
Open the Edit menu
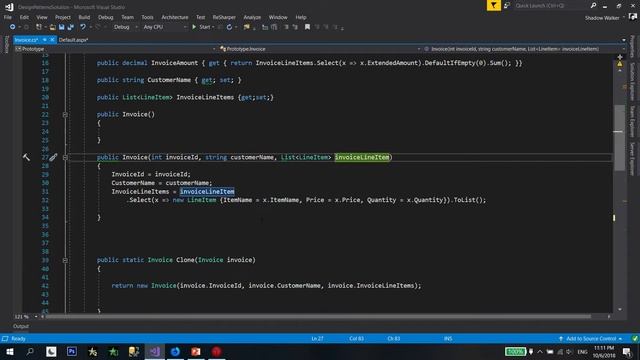(x=24, y=17)
